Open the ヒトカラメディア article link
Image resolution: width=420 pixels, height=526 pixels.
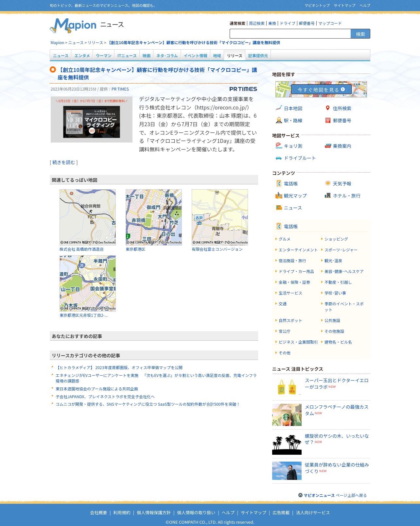[x=119, y=367]
